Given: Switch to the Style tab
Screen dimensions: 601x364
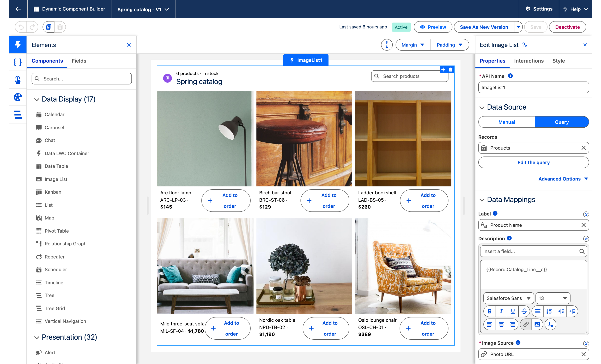Looking at the screenshot, I should 558,61.
